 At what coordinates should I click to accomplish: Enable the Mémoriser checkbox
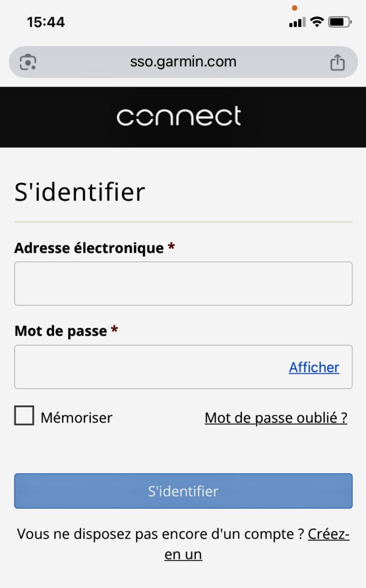coord(24,416)
